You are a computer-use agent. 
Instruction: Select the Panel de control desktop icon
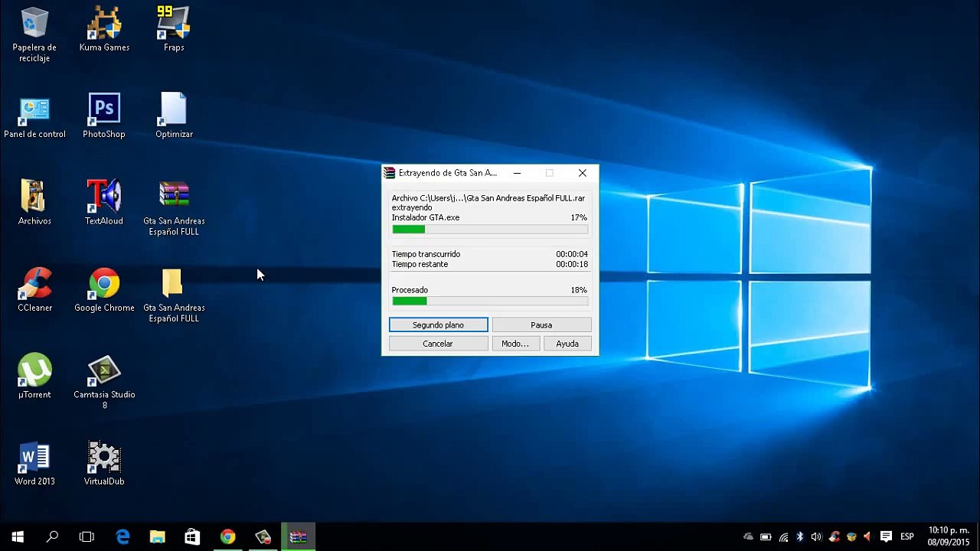[34, 117]
